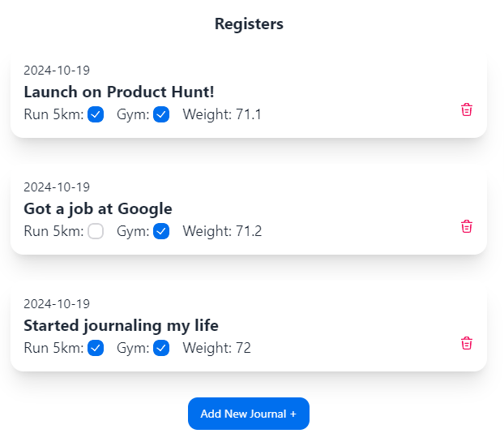Click the date above Launch on Product Hunt
Image resolution: width=504 pixels, height=442 pixels.
(57, 71)
